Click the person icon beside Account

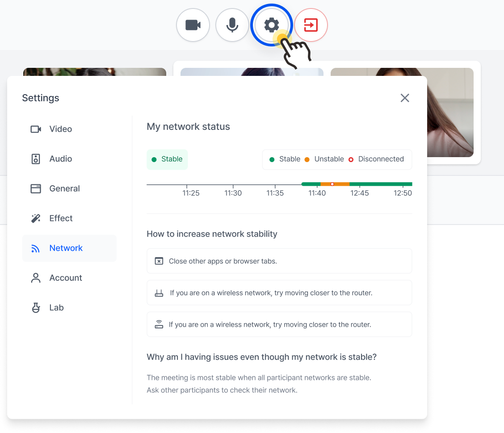point(36,278)
